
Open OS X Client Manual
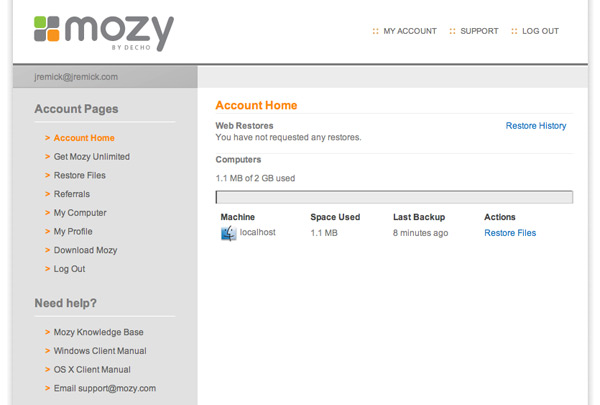pos(92,370)
